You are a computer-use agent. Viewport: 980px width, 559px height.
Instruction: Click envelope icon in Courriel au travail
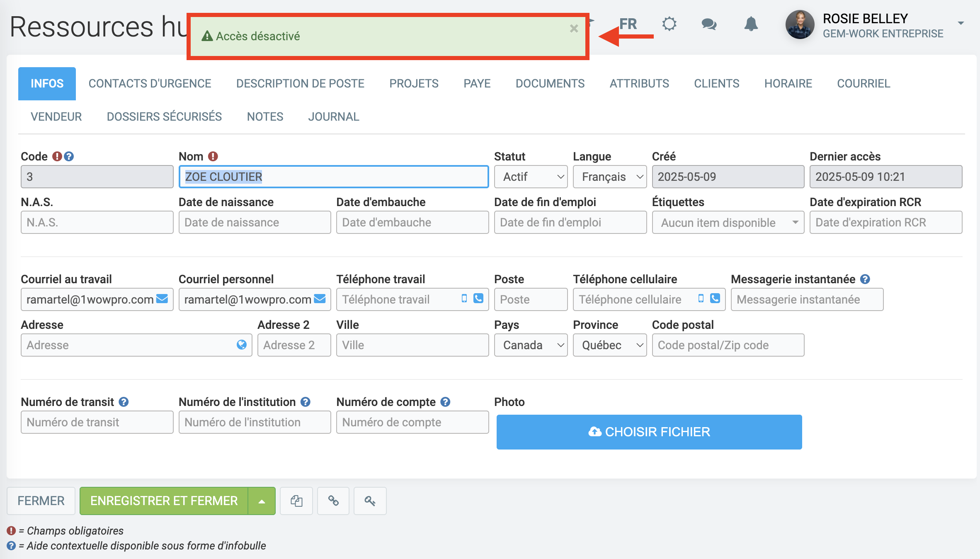point(162,299)
